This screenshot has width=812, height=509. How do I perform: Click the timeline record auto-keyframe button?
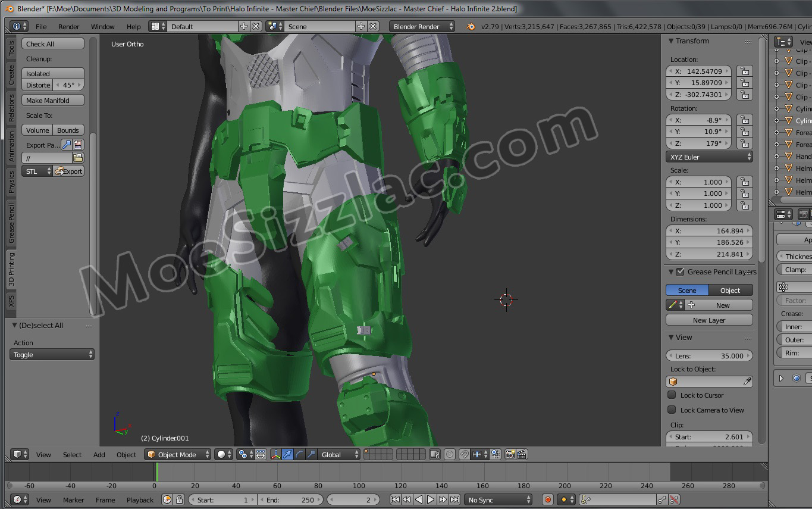(548, 500)
